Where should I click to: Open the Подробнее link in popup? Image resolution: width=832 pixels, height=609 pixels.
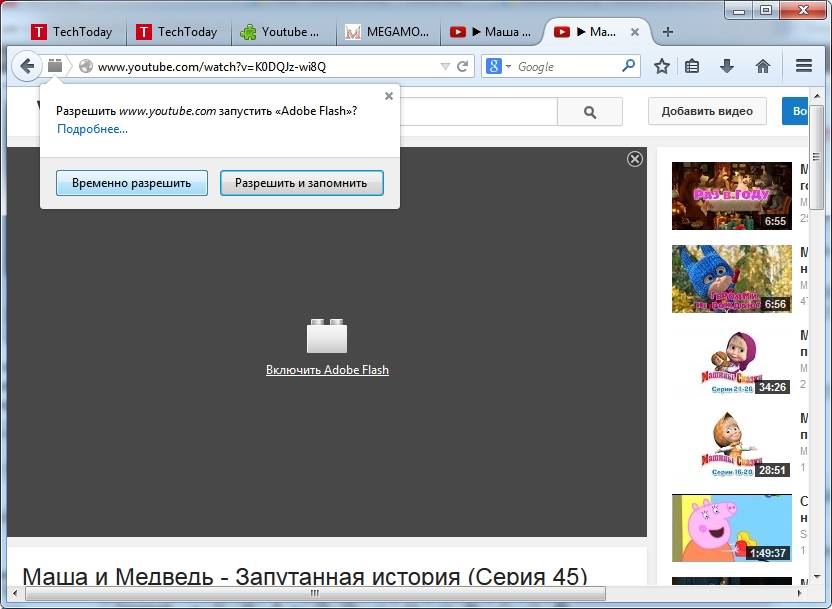[x=92, y=129]
